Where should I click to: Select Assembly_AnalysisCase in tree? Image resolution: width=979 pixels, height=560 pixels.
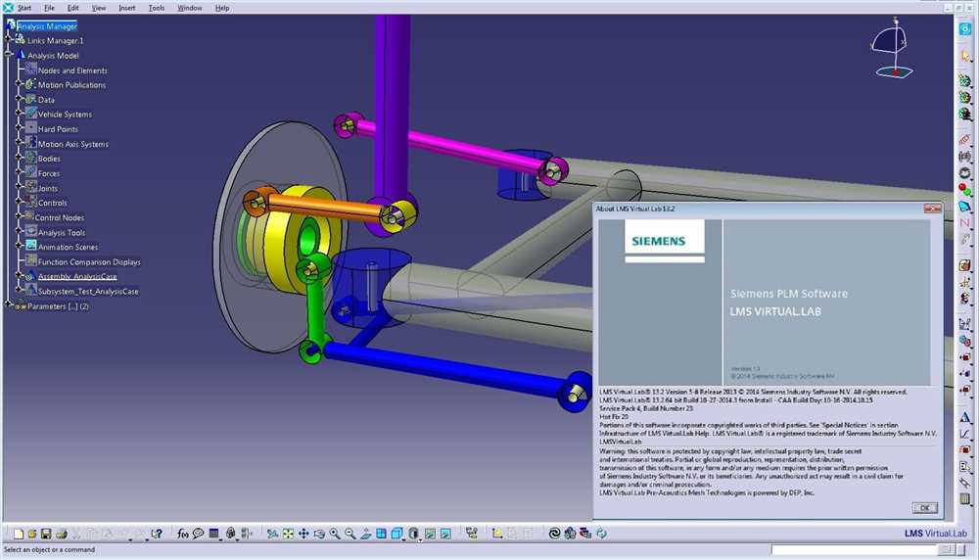click(x=77, y=276)
